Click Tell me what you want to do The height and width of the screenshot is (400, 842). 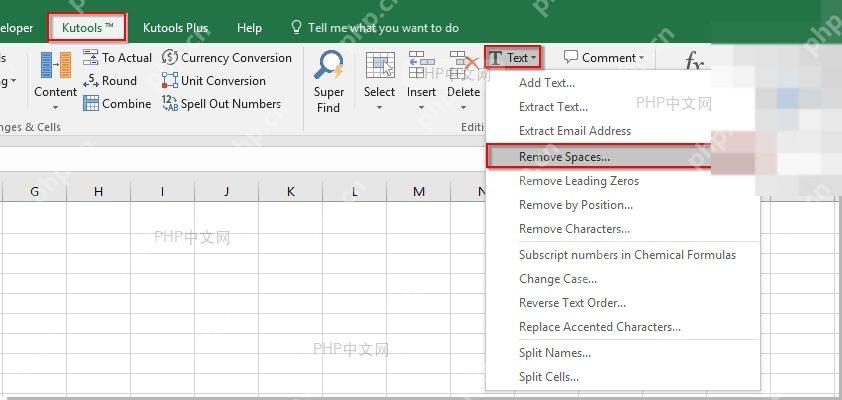click(x=383, y=28)
